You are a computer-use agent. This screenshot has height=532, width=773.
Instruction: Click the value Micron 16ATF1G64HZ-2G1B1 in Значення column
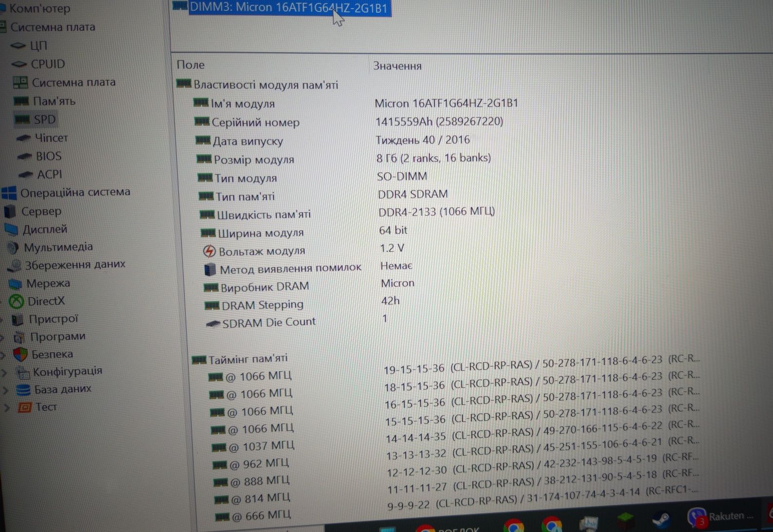pos(447,104)
